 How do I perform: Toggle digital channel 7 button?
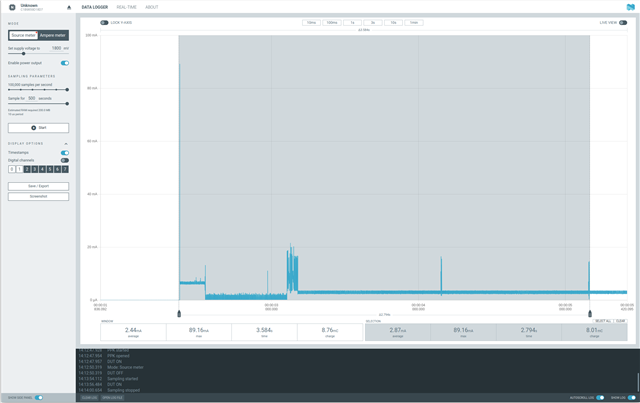pos(65,169)
